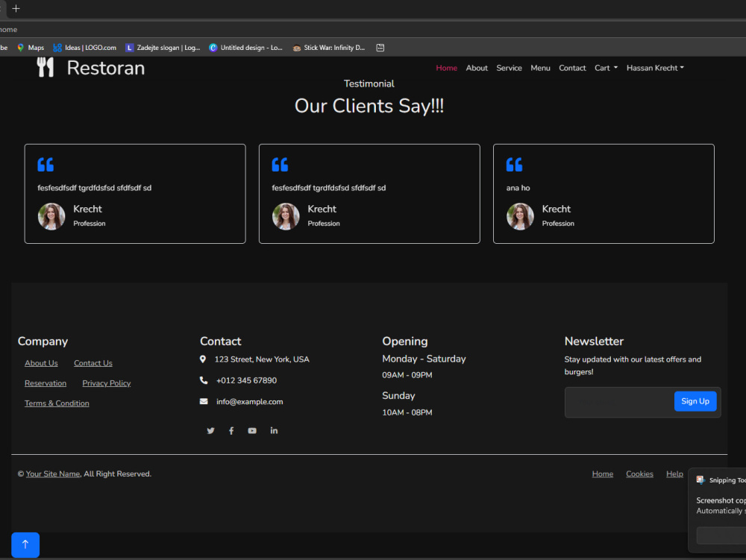Click the '10AM - 08PM' Sunday hours
Image resolution: width=746 pixels, height=560 pixels.
(x=407, y=412)
